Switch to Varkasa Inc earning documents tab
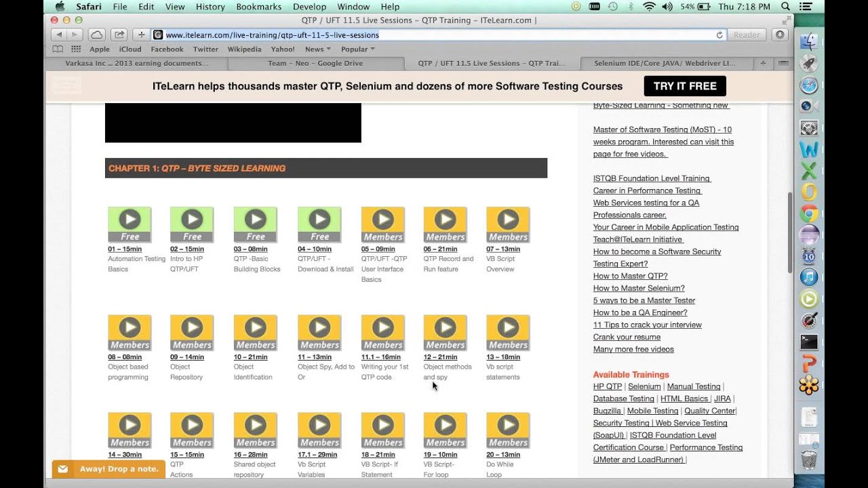The height and width of the screenshot is (488, 868). [x=136, y=63]
